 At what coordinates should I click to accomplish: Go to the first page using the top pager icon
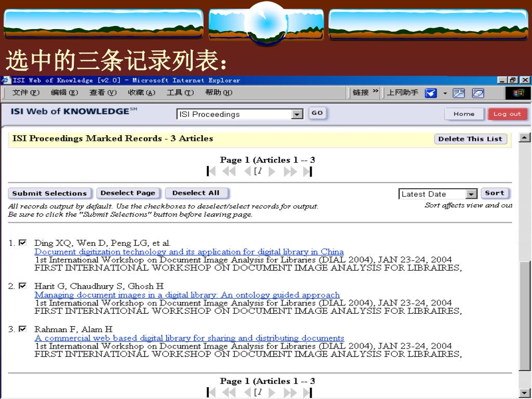coord(211,171)
